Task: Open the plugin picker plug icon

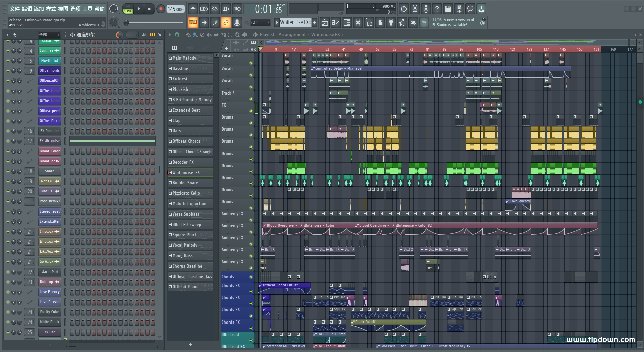Action: 391,23
